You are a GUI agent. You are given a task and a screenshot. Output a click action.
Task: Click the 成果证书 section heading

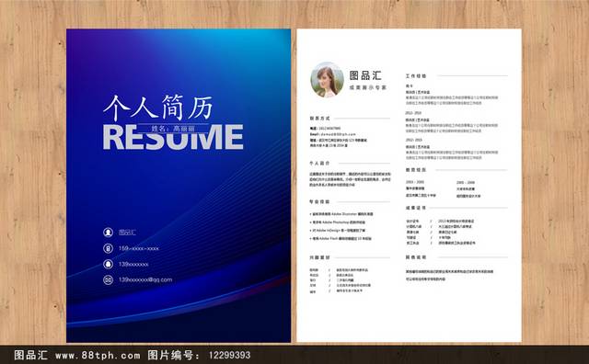point(416,208)
